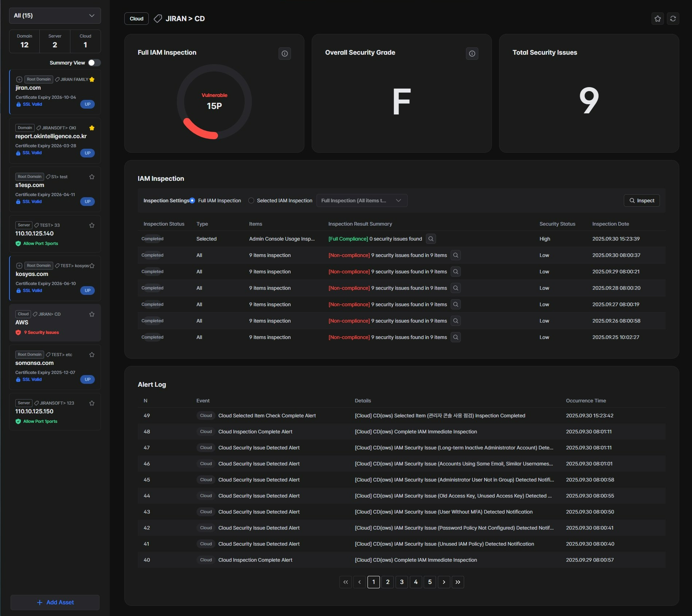Viewport: 692px width, 616px height.
Task: Select the Selected IAM Inspection radio option
Action: click(251, 200)
